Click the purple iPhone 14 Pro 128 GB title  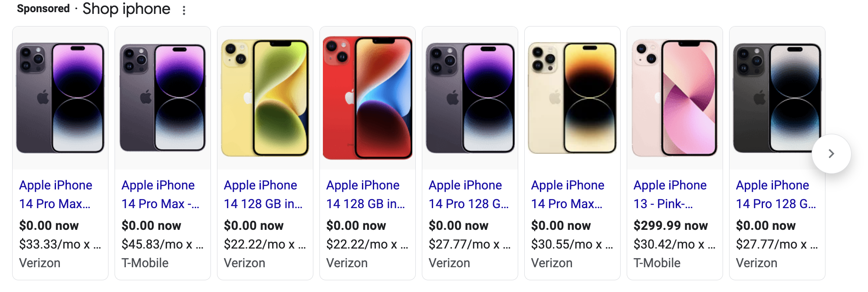(469, 194)
